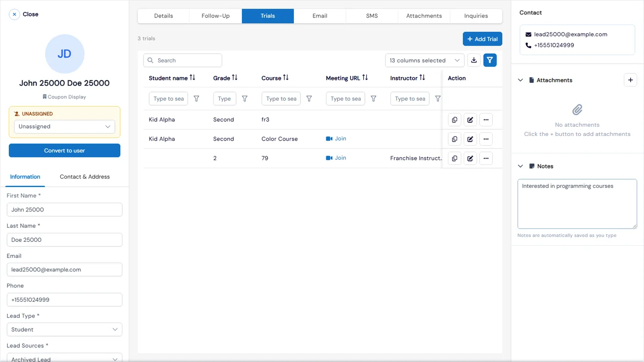Open Student name column filter menu
644x362 pixels.
point(196,99)
